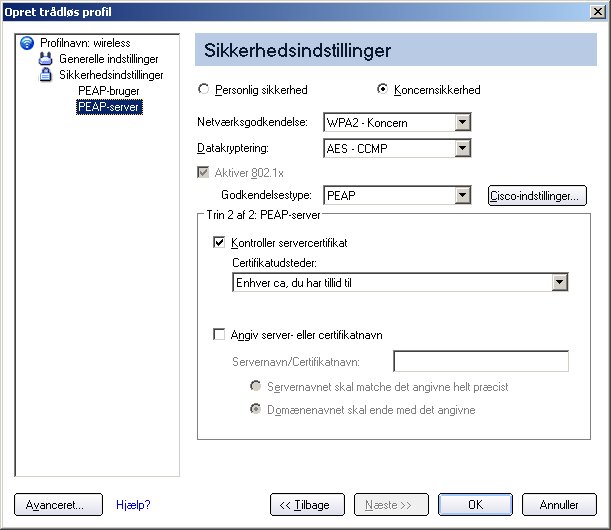This screenshot has height=530, width=611.
Task: Uncheck Kontroller servercertifikat
Action: [219, 242]
